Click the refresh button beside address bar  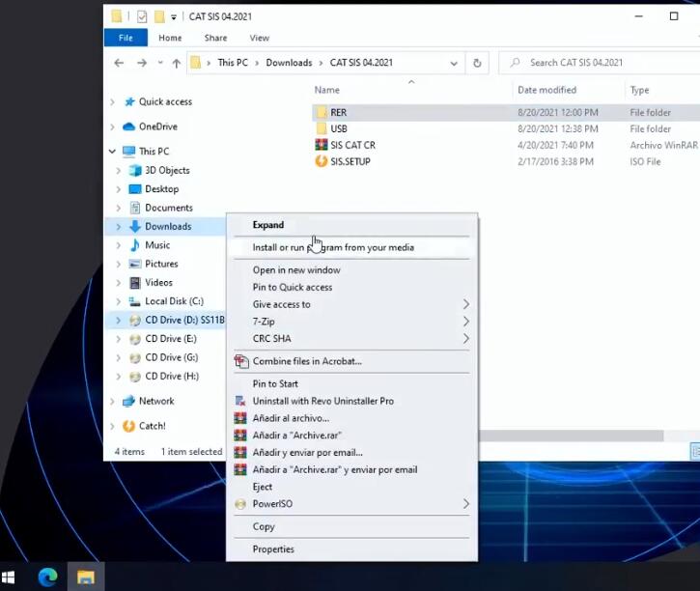pos(477,63)
